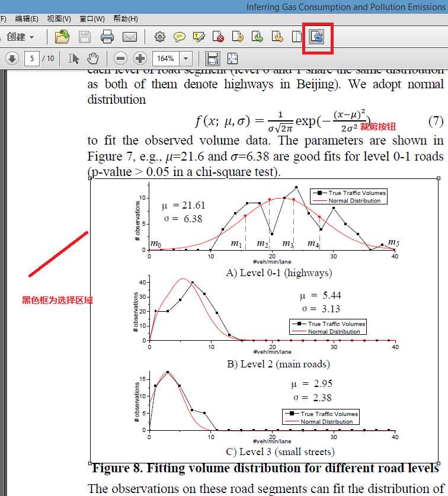448x496 pixels.
Task: Open the 窗口(W) menu
Action: 92,19
